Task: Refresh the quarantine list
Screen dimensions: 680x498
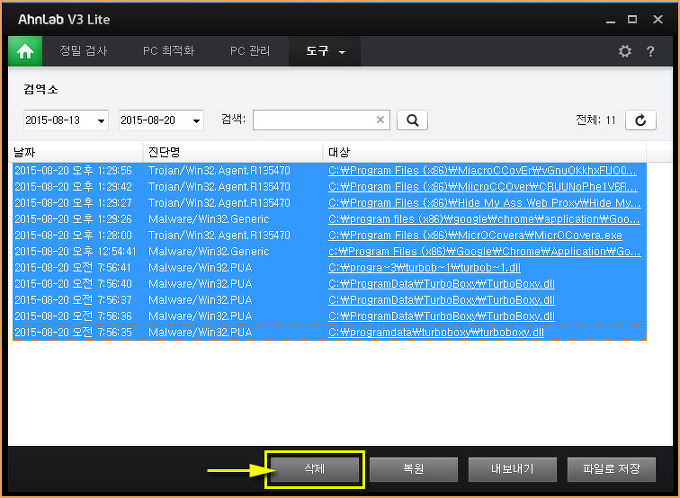Action: click(x=641, y=120)
